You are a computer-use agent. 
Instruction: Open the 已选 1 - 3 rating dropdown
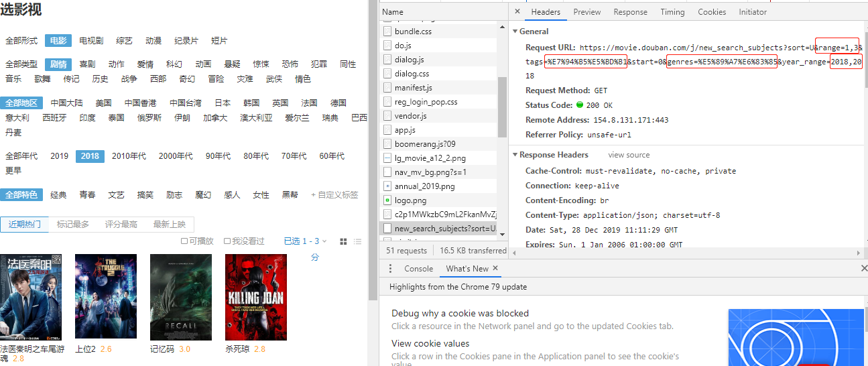306,241
